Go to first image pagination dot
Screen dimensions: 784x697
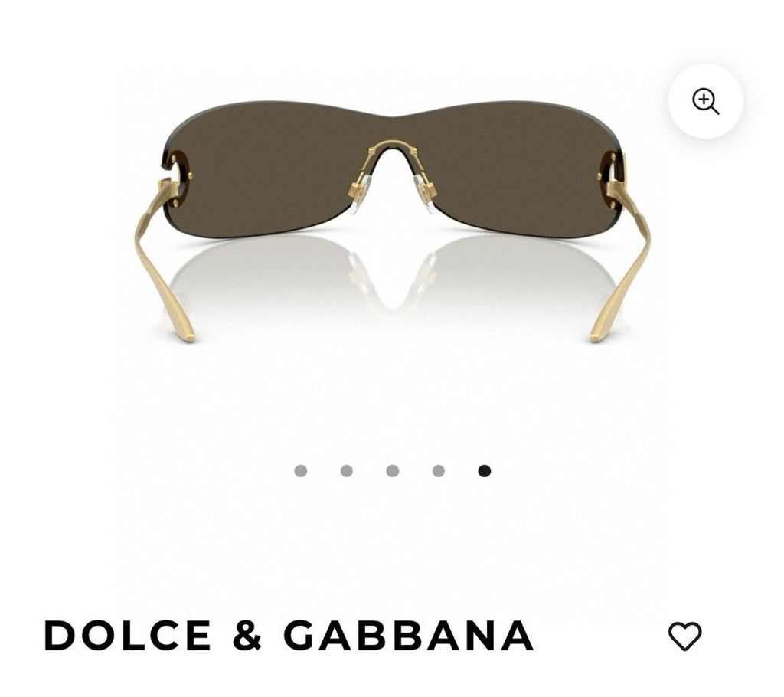tap(300, 471)
